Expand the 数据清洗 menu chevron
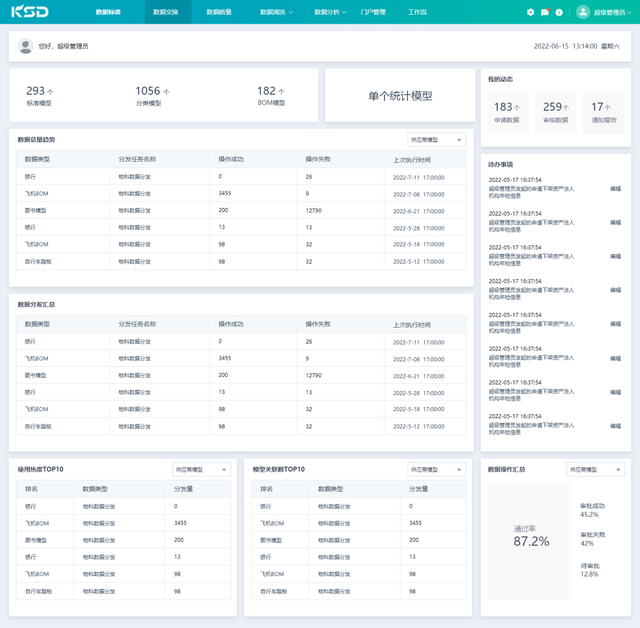Image resolution: width=640 pixels, height=628 pixels. pos(291,12)
